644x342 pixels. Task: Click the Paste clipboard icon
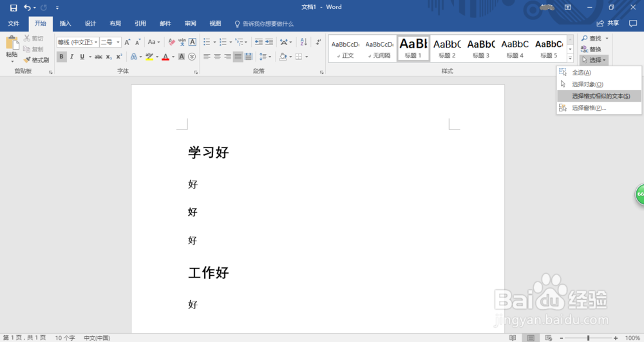[x=12, y=43]
